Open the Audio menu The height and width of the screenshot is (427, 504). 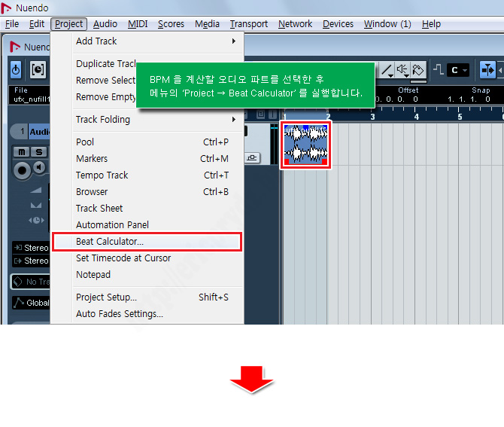click(x=105, y=24)
